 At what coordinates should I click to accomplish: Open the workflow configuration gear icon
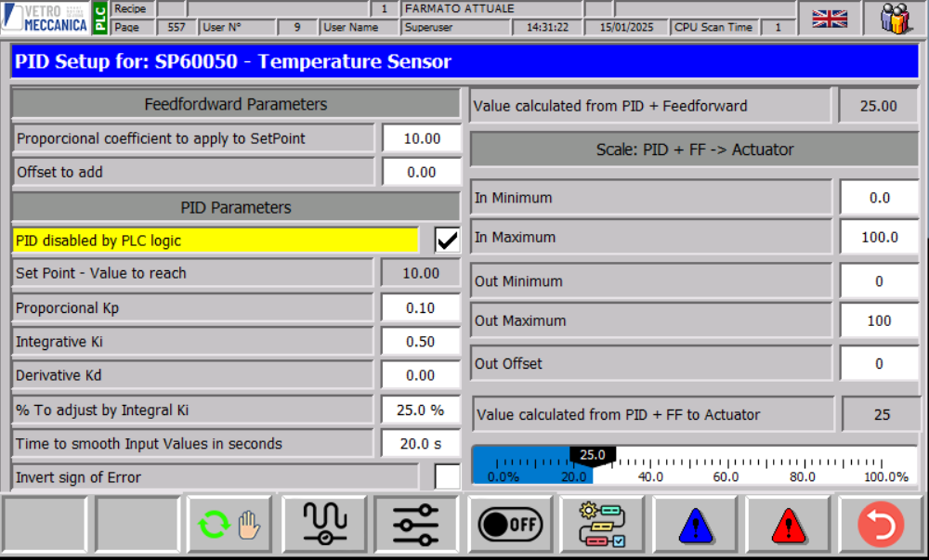pyautogui.click(x=602, y=525)
